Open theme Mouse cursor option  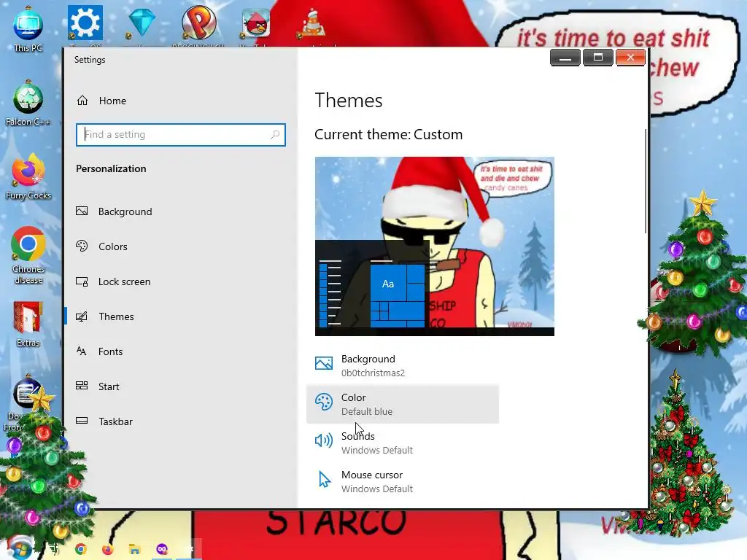[x=403, y=481]
